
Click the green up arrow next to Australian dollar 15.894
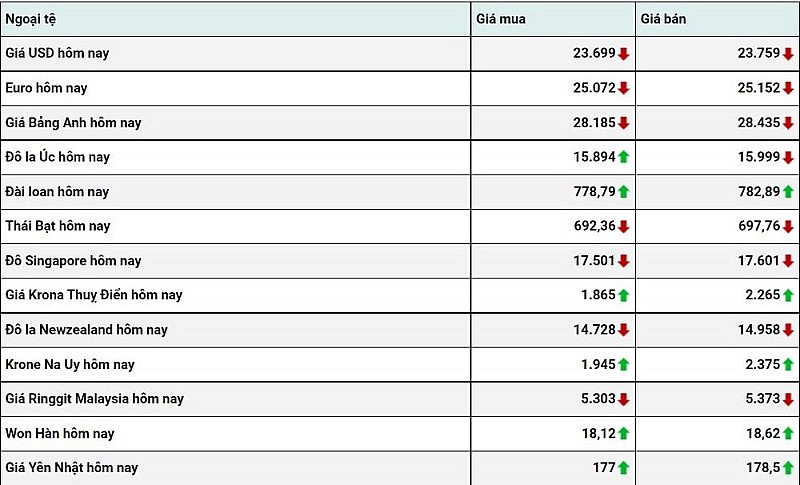pos(623,157)
